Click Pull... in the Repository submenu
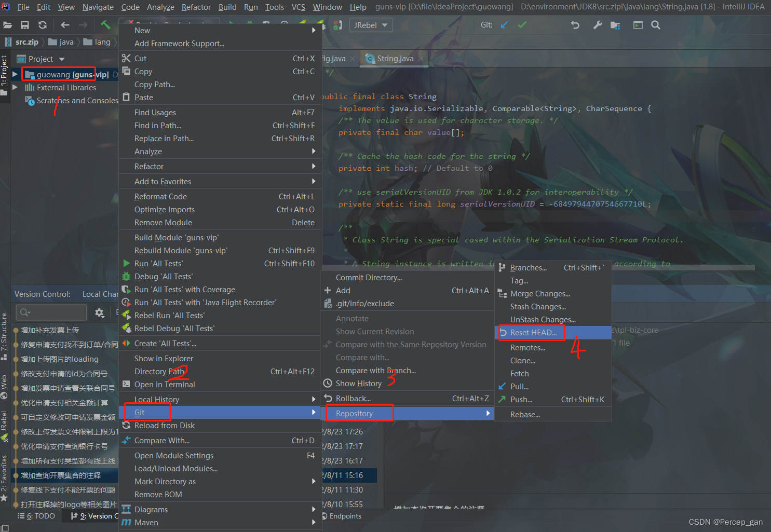 point(553,386)
